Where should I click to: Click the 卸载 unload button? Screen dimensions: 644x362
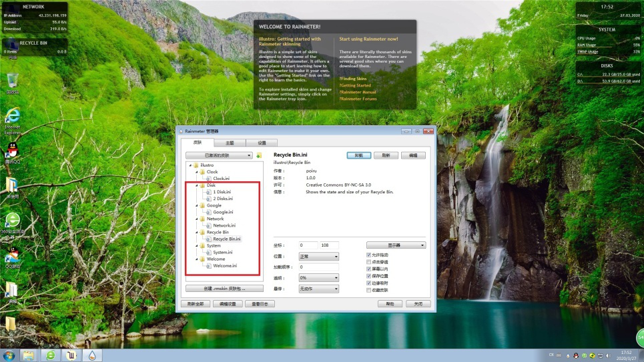[x=359, y=155]
